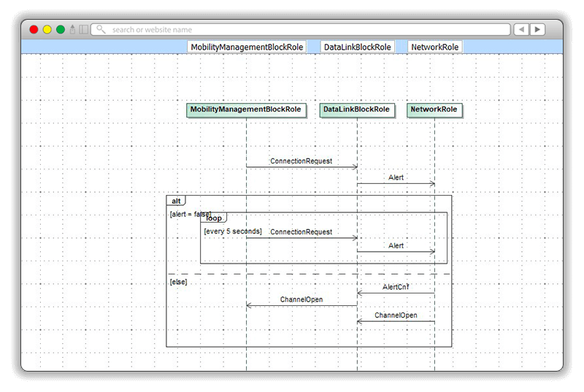Click the [else] guard label
This screenshot has width=584, height=392.
click(178, 282)
